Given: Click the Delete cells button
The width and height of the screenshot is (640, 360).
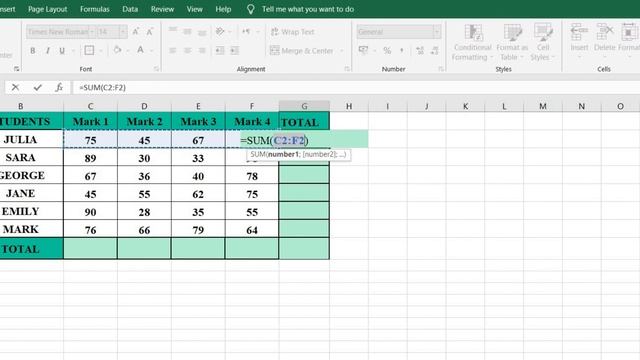Looking at the screenshot, I should [x=604, y=40].
